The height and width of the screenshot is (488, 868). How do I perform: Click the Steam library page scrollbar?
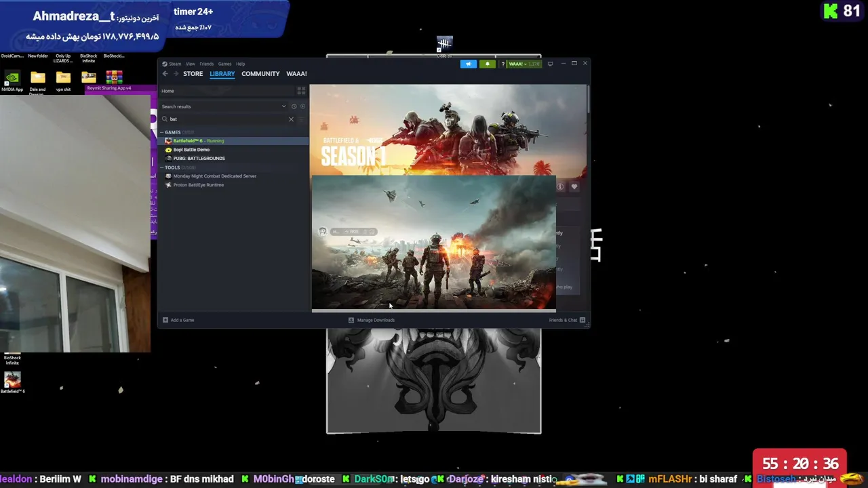tap(588, 100)
